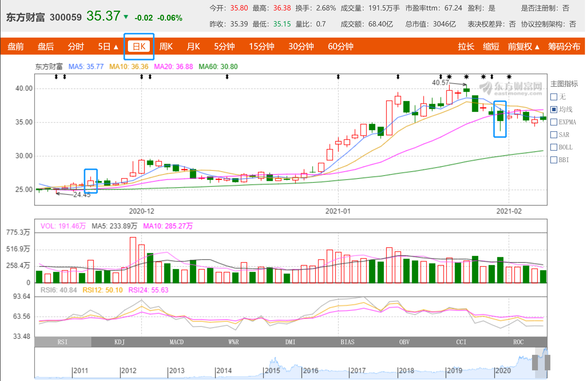This screenshot has width=588, height=381.
Task: Click the stock name 东方财富
Action: [x=25, y=17]
